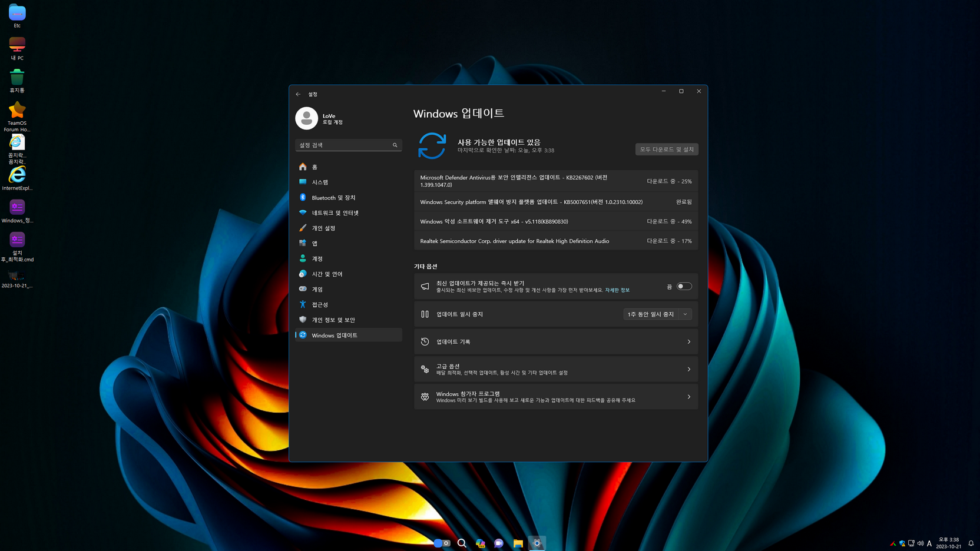Open File Explorer from the taskbar
This screenshot has height=551, width=980.
pos(518,543)
